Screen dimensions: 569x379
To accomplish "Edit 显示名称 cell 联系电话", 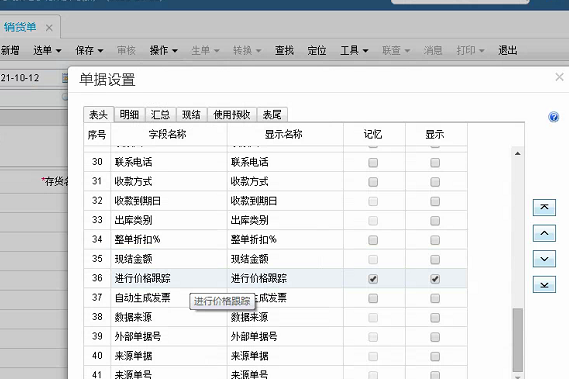I will 285,162.
